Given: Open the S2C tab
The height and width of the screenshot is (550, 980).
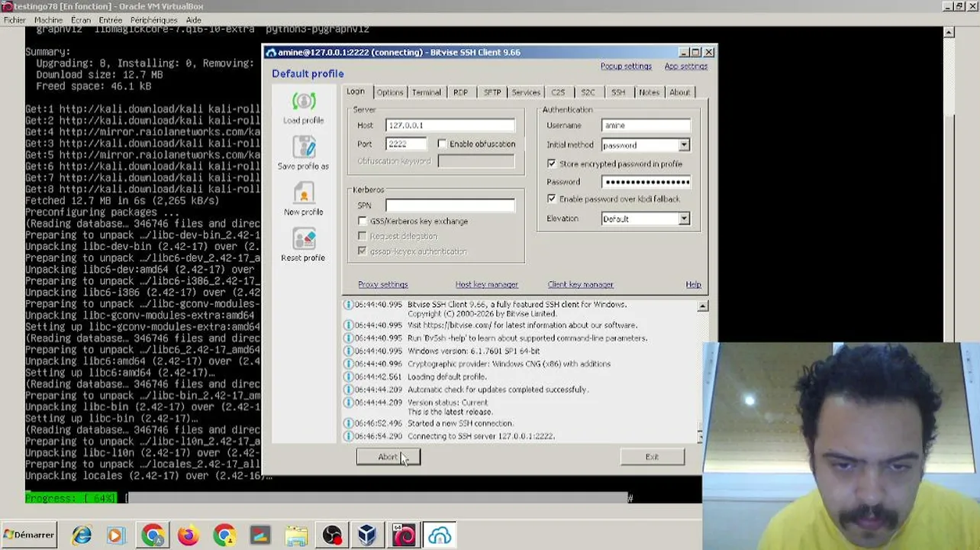Looking at the screenshot, I should [x=588, y=92].
